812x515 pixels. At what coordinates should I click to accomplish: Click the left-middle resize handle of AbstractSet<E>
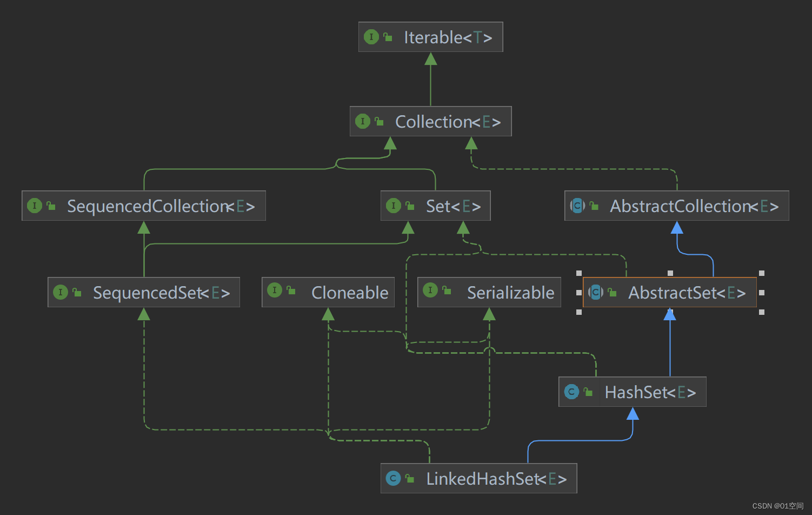tap(579, 293)
